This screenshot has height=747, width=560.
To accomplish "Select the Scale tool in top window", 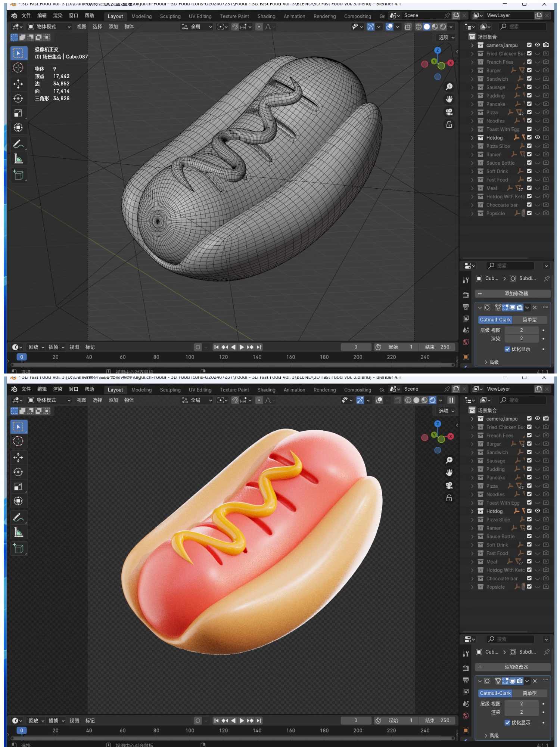I will click(18, 113).
